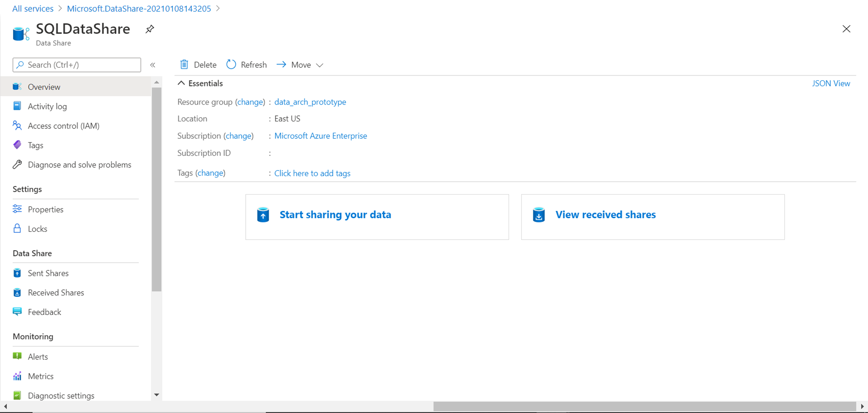
Task: Expand breadcrumb chevron after Microsoft.DataShare
Action: coord(218,9)
